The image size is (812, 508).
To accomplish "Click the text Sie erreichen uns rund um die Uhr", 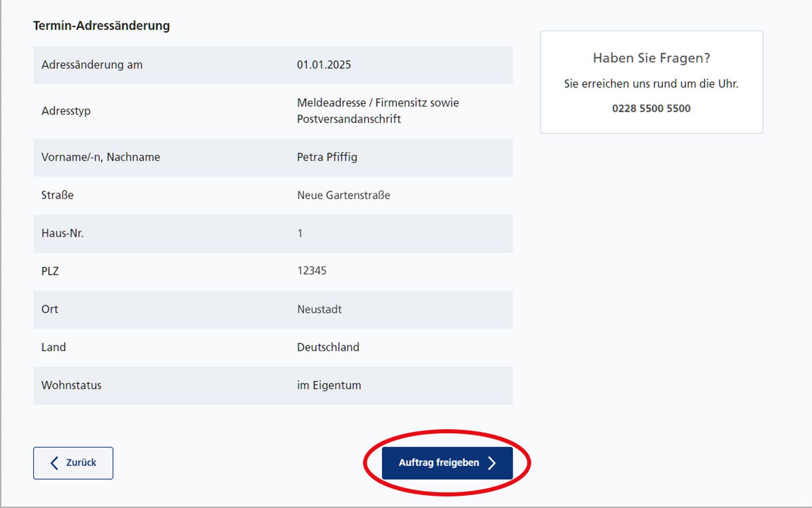I will (651, 84).
